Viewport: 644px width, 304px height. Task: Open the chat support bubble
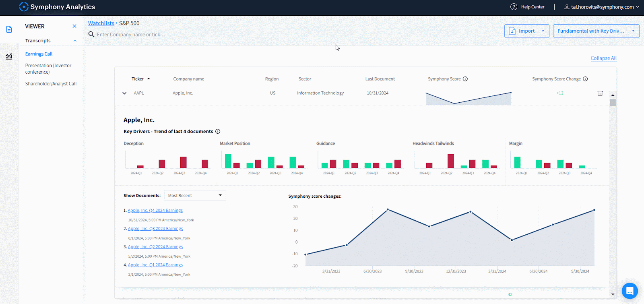[x=630, y=291]
